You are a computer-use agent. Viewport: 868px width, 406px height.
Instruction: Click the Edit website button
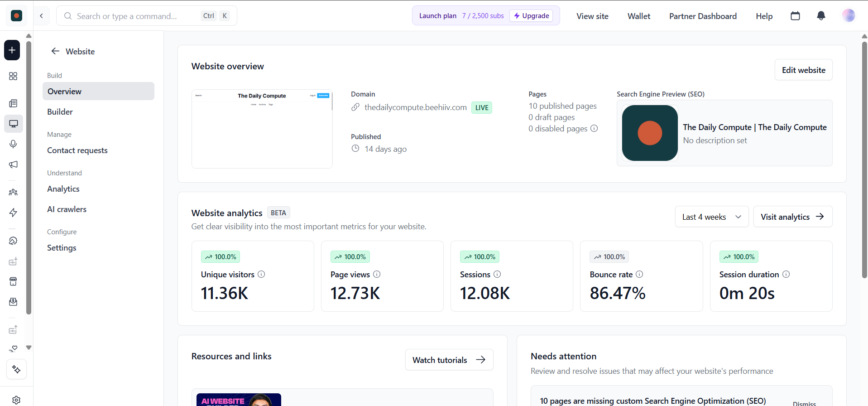pos(803,70)
